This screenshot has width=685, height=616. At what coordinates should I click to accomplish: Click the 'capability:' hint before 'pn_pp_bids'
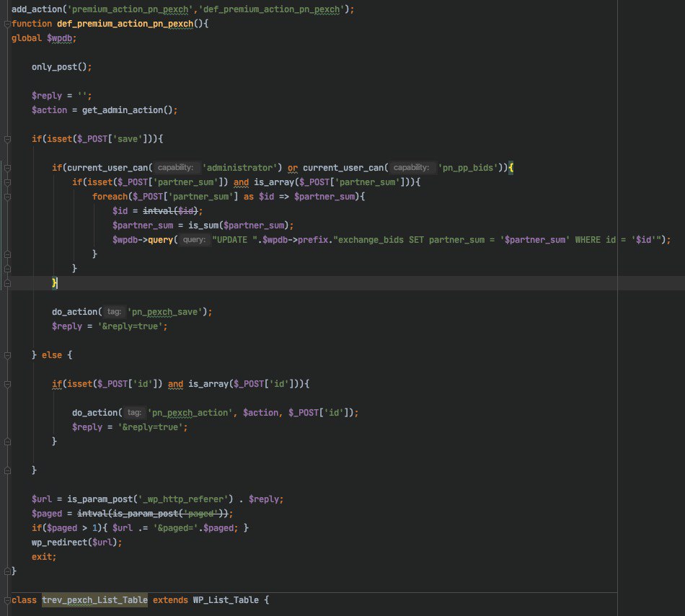coord(412,168)
